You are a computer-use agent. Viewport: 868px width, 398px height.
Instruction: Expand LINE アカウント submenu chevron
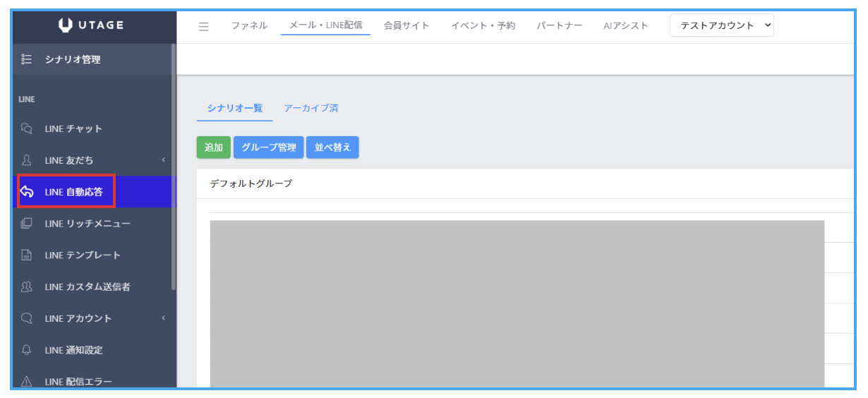(163, 318)
